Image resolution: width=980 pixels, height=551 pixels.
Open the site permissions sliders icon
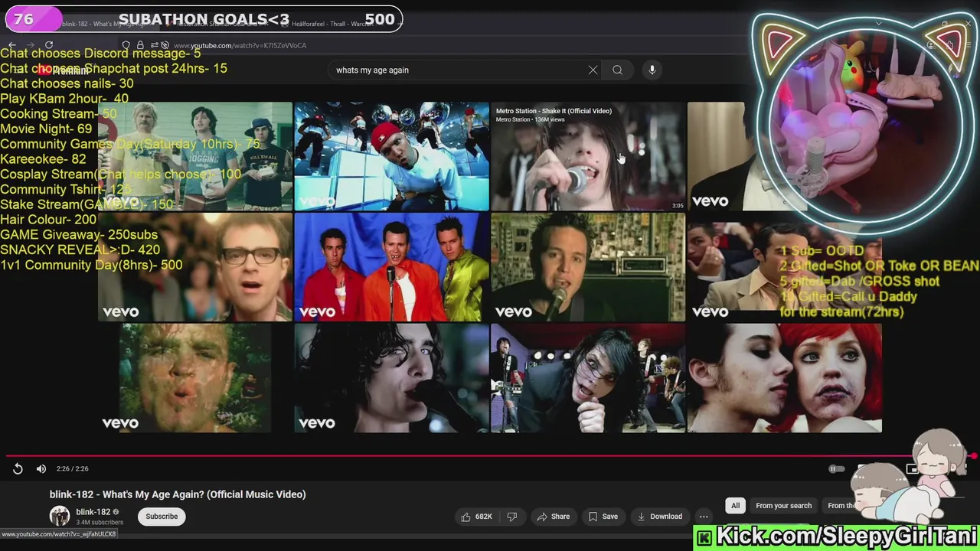pos(155,45)
